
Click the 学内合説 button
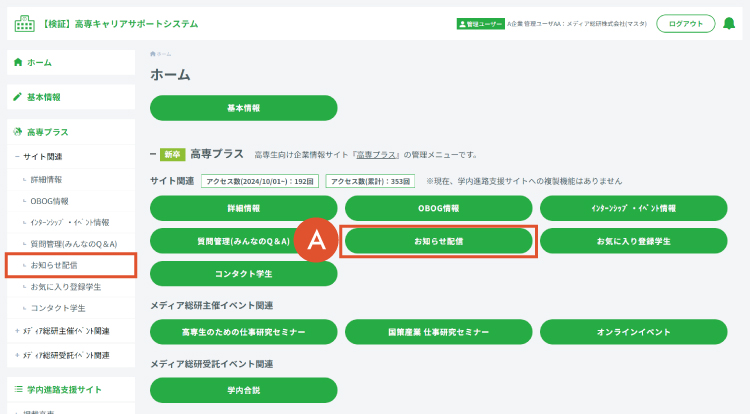[243, 390]
